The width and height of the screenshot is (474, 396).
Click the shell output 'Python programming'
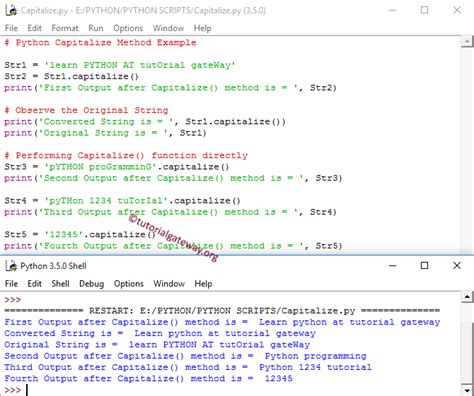(316, 356)
